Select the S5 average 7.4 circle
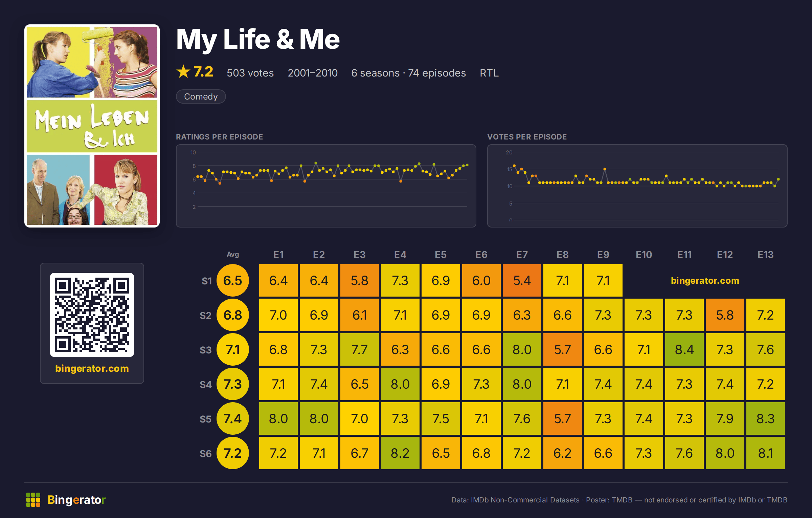This screenshot has width=812, height=518. (x=233, y=419)
